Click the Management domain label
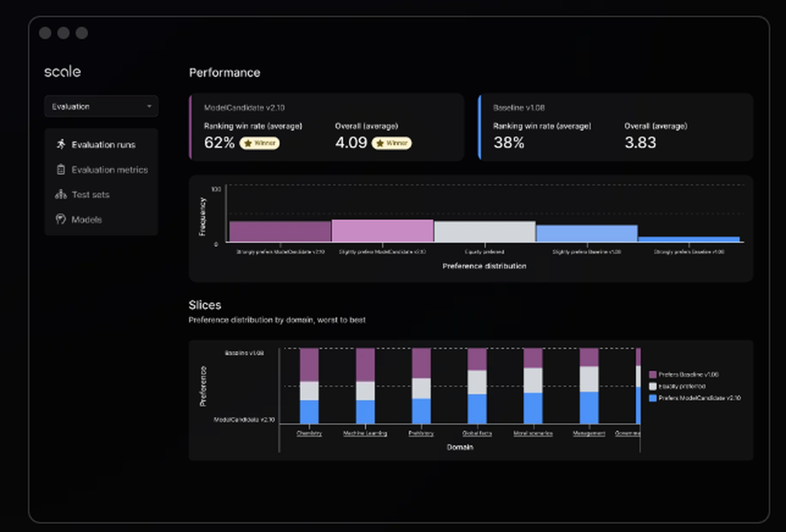 tap(589, 433)
